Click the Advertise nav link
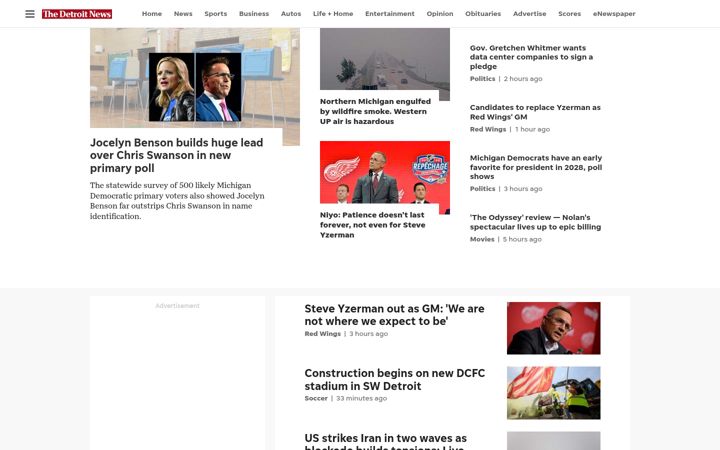720x450 pixels. coord(529,14)
